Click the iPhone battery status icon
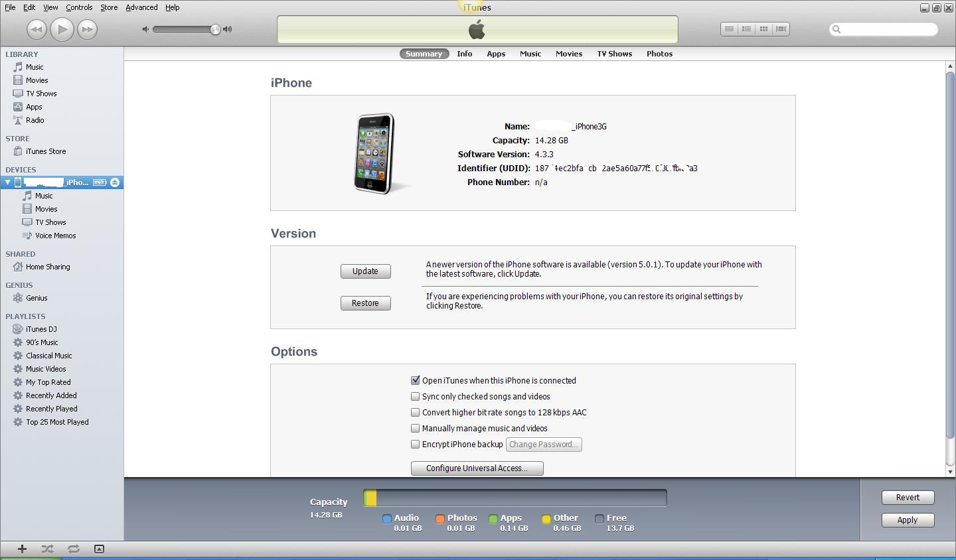Screen dimensions: 956x560 click(x=100, y=182)
